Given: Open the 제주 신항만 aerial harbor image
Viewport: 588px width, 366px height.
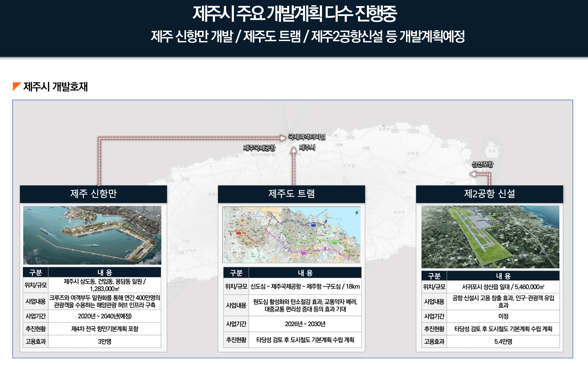Looking at the screenshot, I should [92, 235].
